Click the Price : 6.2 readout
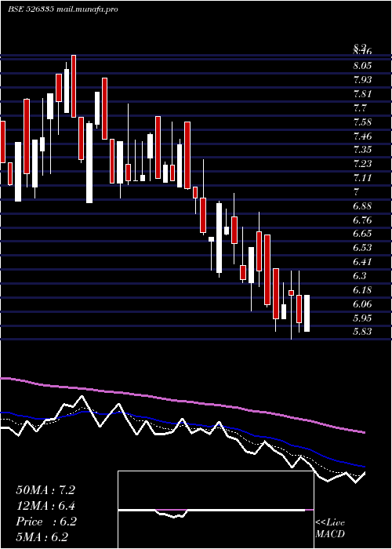 pos(46,522)
